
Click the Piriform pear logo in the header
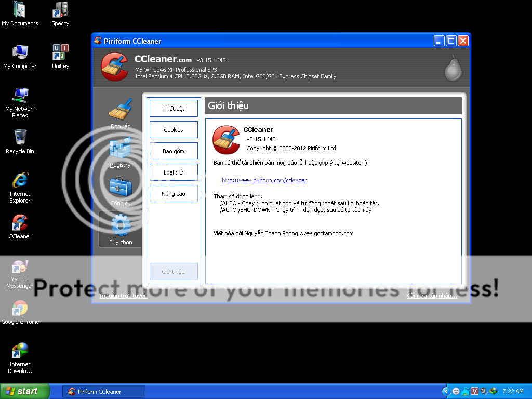coord(453,68)
